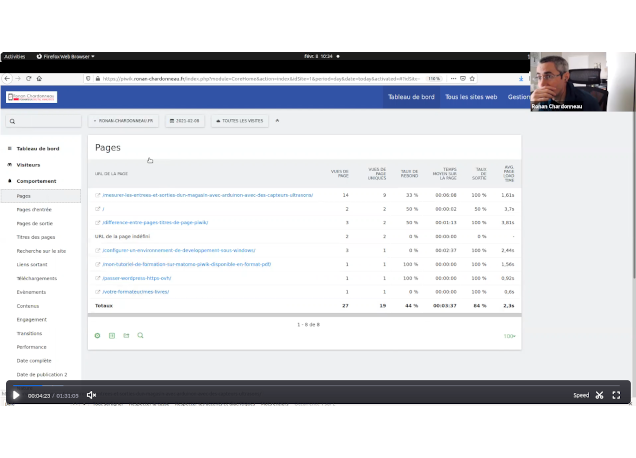Select Tous les sites web menu
Image resolution: width=636 pixels, height=458 pixels.
tap(470, 97)
